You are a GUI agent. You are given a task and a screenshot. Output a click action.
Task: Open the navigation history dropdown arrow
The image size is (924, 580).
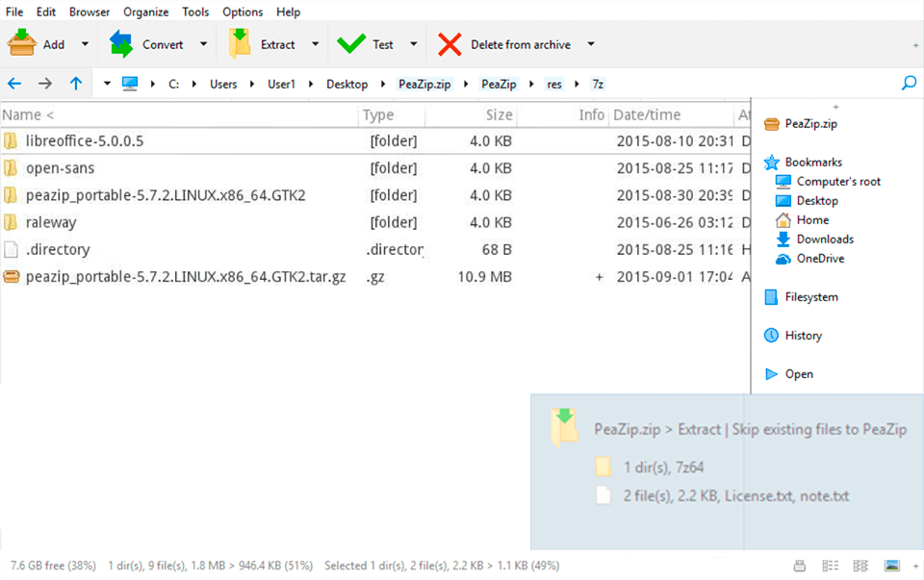click(x=107, y=84)
